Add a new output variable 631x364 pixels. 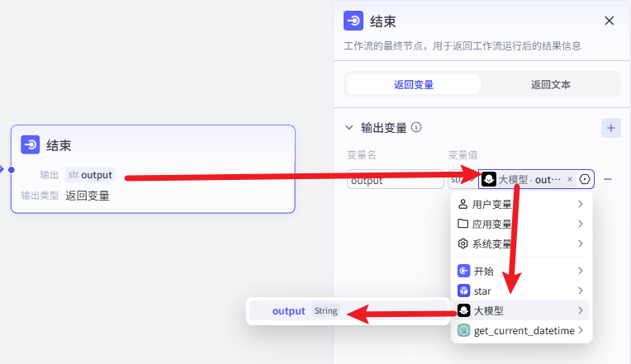pos(611,128)
